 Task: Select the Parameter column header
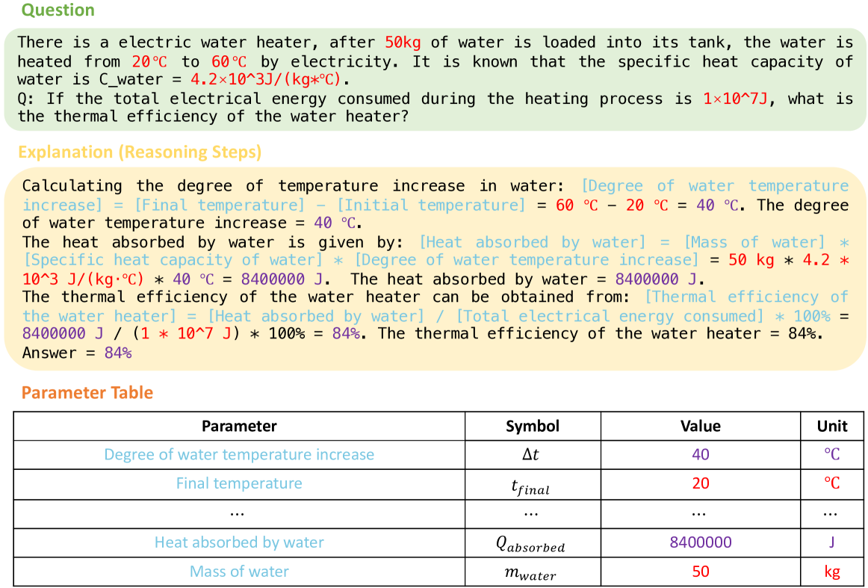pos(239,426)
